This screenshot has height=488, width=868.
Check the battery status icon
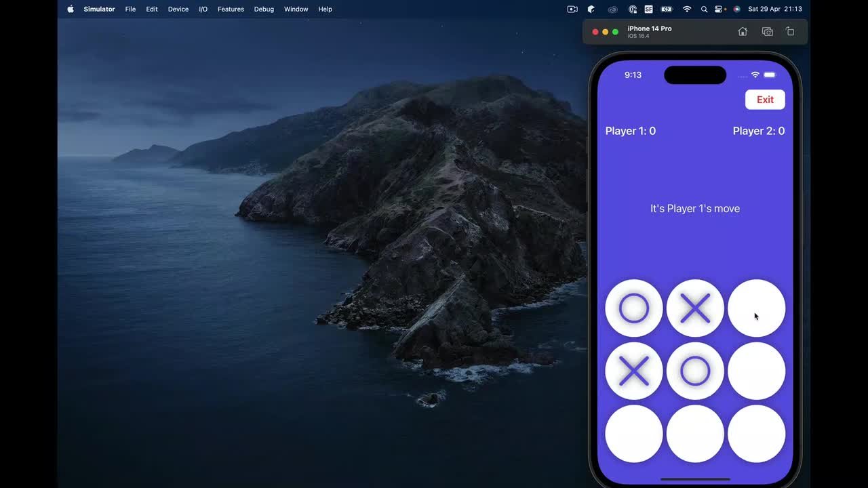click(x=667, y=9)
